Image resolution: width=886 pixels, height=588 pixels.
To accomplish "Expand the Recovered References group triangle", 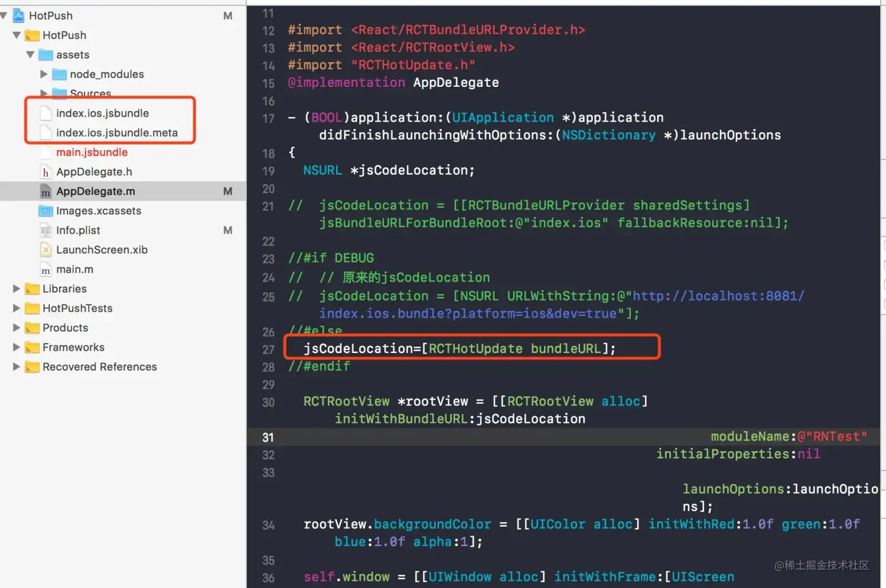I will 17,367.
